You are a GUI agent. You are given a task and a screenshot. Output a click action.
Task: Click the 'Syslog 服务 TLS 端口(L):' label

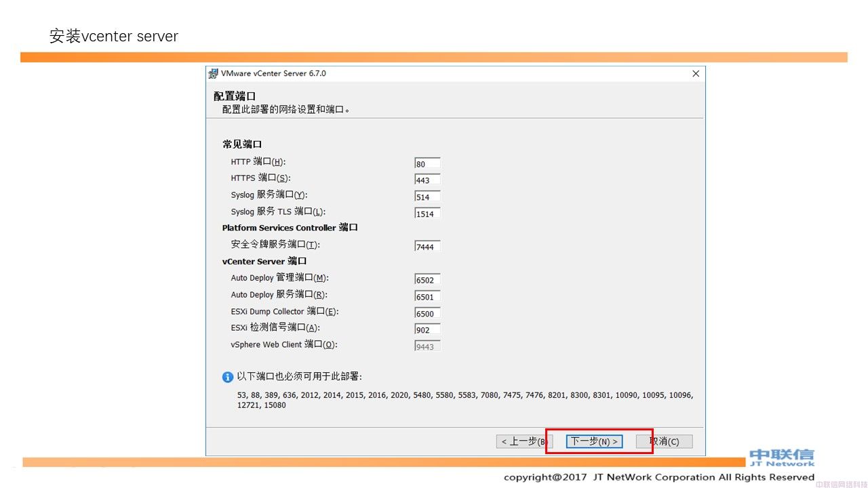pos(278,211)
